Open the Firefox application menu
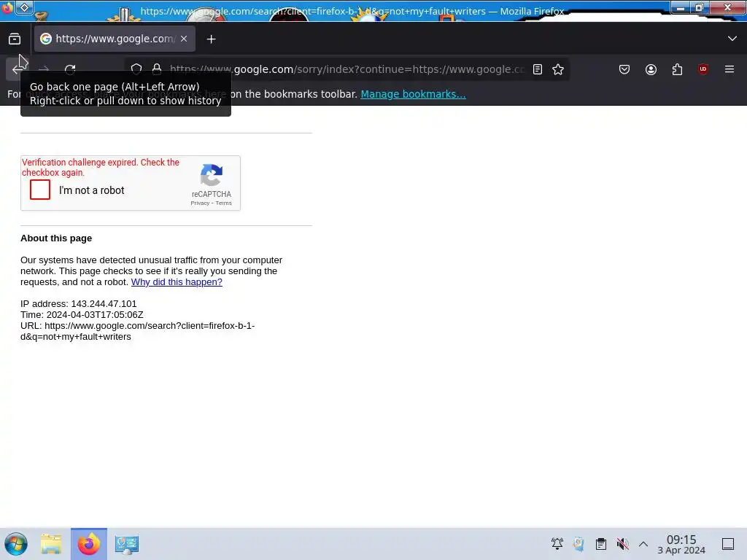 pyautogui.click(x=729, y=69)
